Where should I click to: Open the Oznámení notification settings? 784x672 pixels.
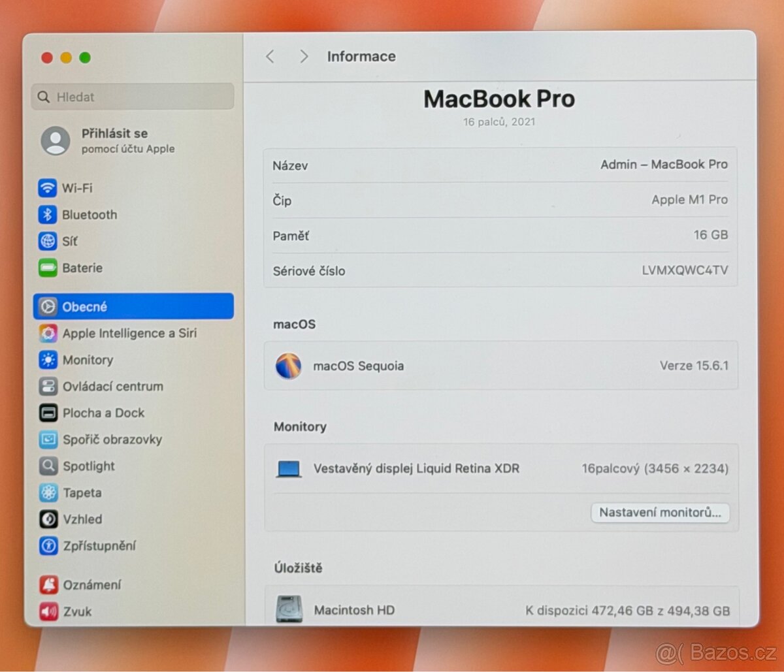pos(47,584)
